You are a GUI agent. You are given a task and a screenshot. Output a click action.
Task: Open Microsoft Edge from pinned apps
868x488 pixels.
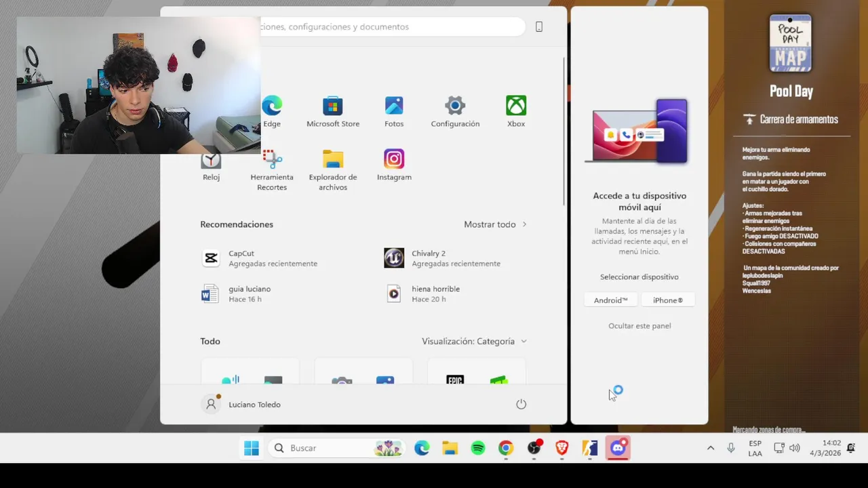272,111
